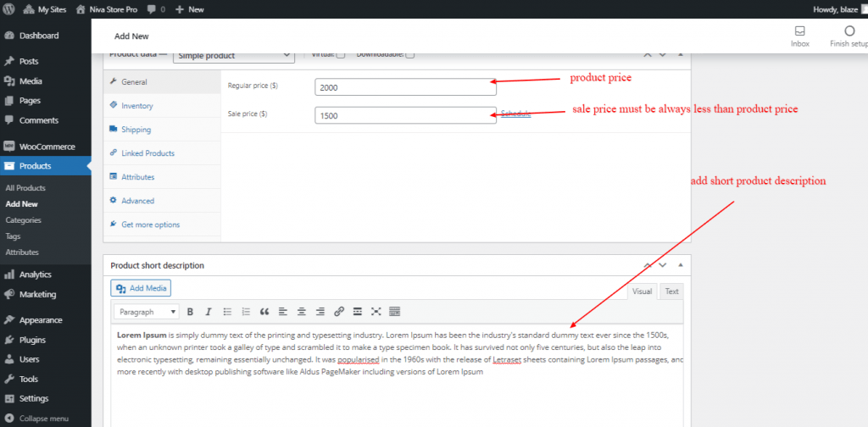868x427 pixels.
Task: Click Add New submenu link
Action: (x=21, y=204)
